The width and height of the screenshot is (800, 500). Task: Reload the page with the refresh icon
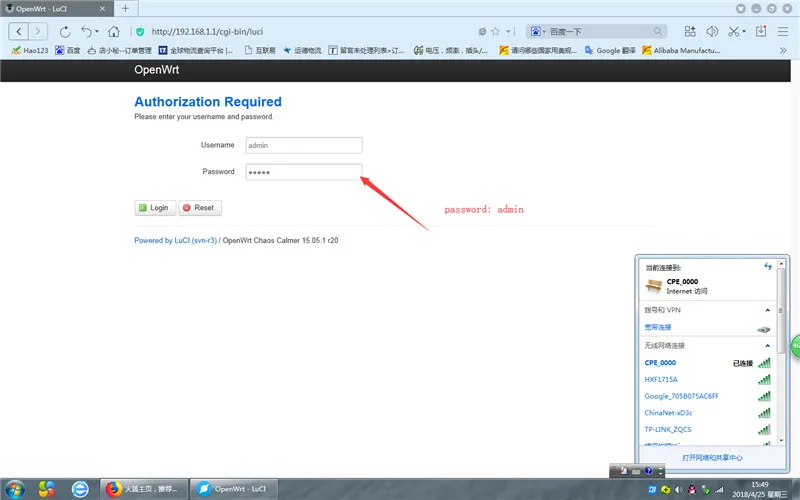pos(65,32)
